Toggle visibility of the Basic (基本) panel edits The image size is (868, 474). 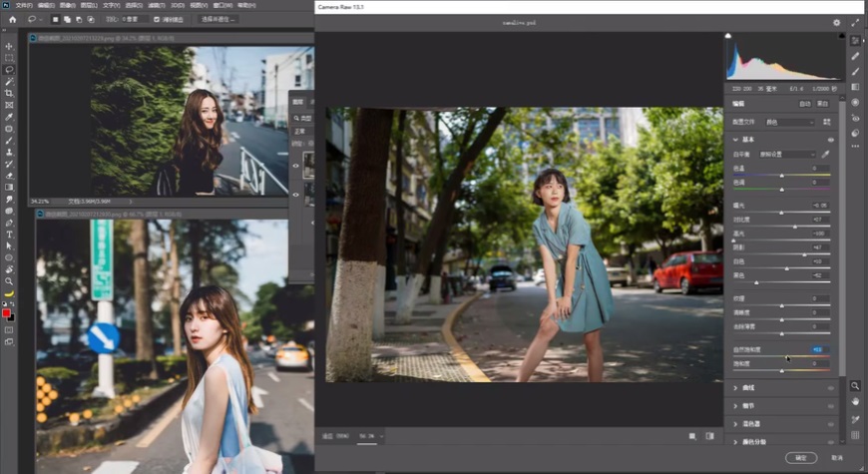point(830,140)
